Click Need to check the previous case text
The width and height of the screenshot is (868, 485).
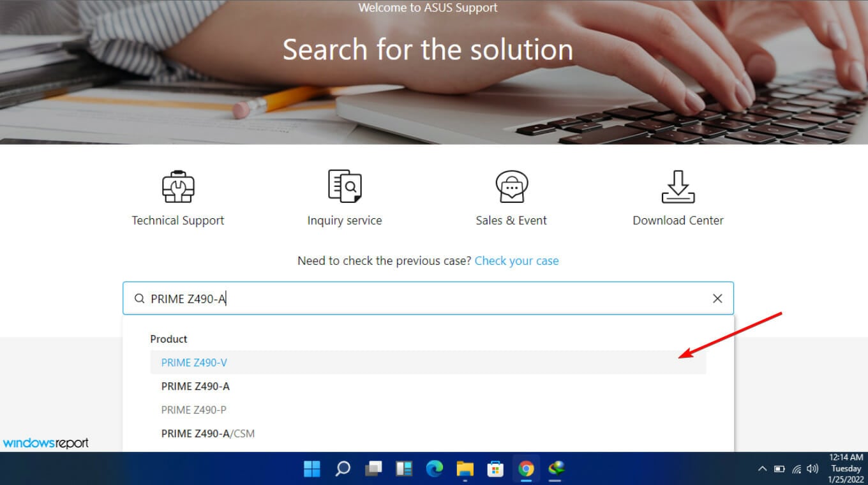coord(384,260)
